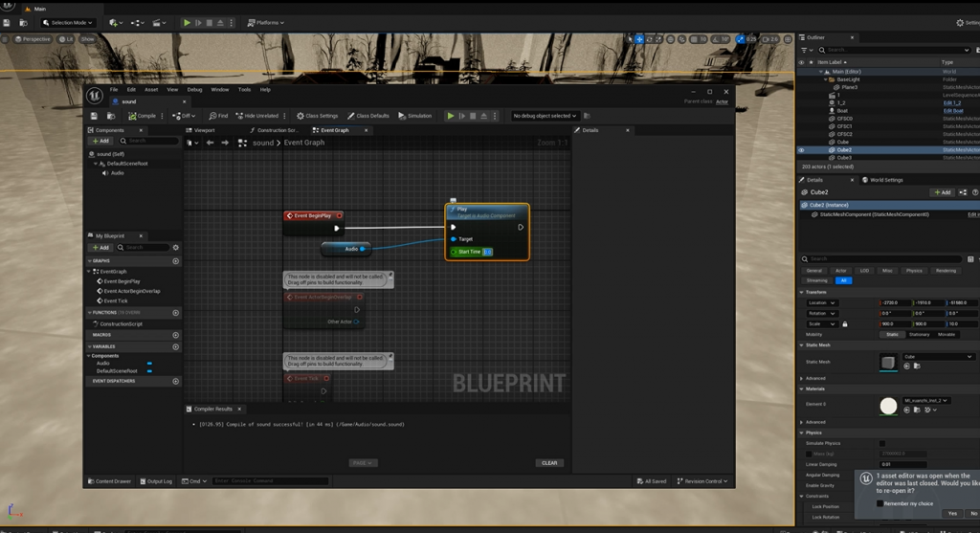Click Yes to re-open asset editor

(x=952, y=514)
